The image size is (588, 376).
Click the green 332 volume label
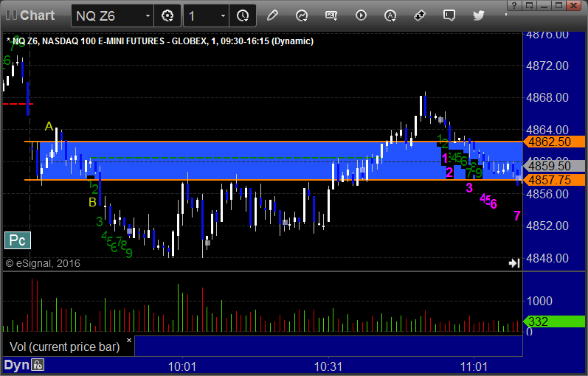point(554,321)
